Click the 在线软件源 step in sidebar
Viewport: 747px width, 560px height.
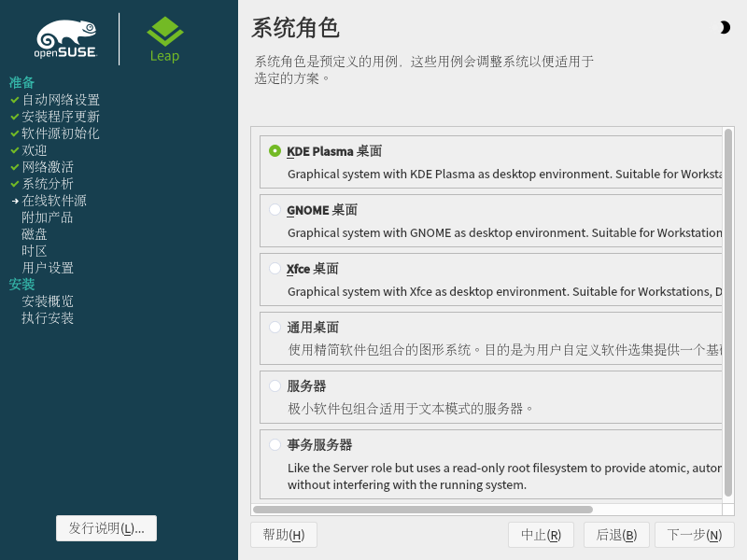[x=54, y=201]
